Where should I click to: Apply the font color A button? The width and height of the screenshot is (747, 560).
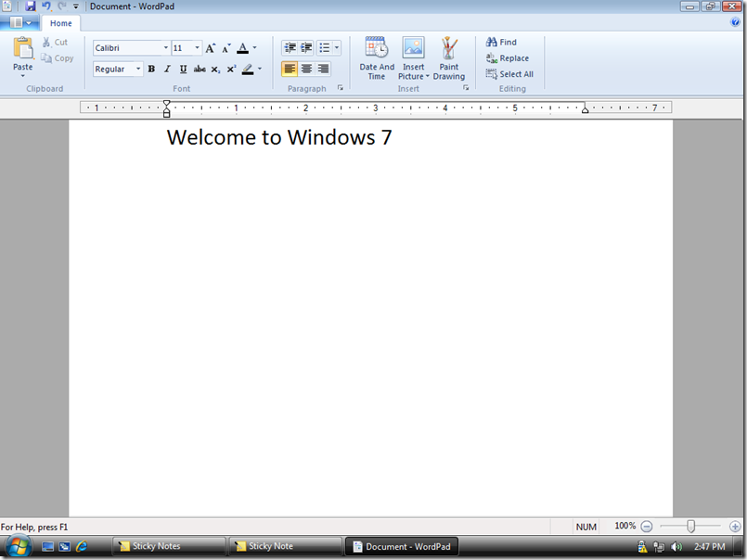tap(242, 47)
